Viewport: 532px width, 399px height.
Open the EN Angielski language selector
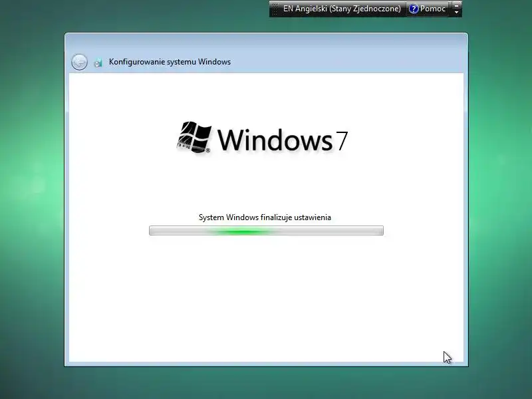[342, 9]
